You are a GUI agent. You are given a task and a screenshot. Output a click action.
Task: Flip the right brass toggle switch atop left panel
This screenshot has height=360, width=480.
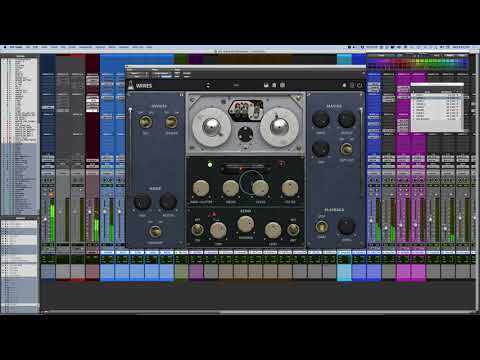click(171, 122)
